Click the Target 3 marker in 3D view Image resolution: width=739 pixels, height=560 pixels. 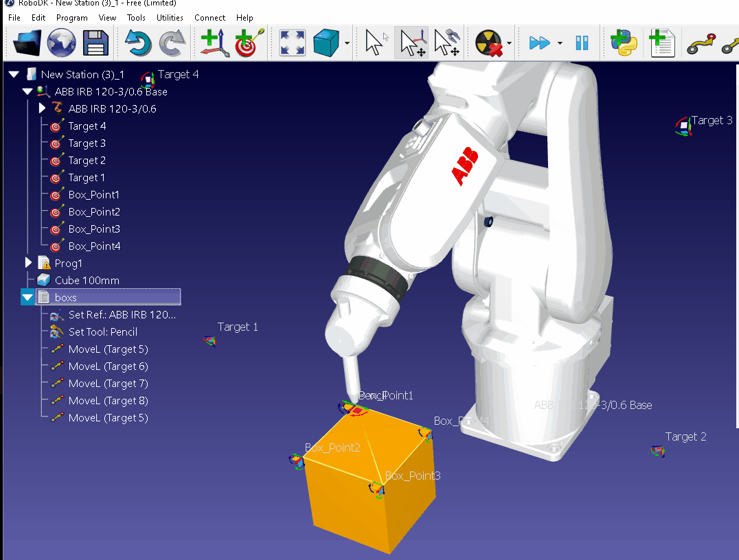coord(683,126)
